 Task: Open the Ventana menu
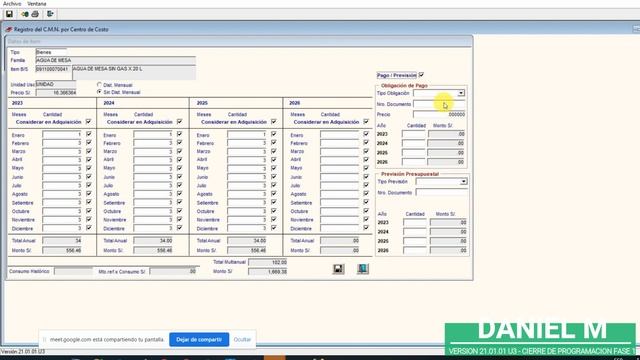click(x=37, y=4)
